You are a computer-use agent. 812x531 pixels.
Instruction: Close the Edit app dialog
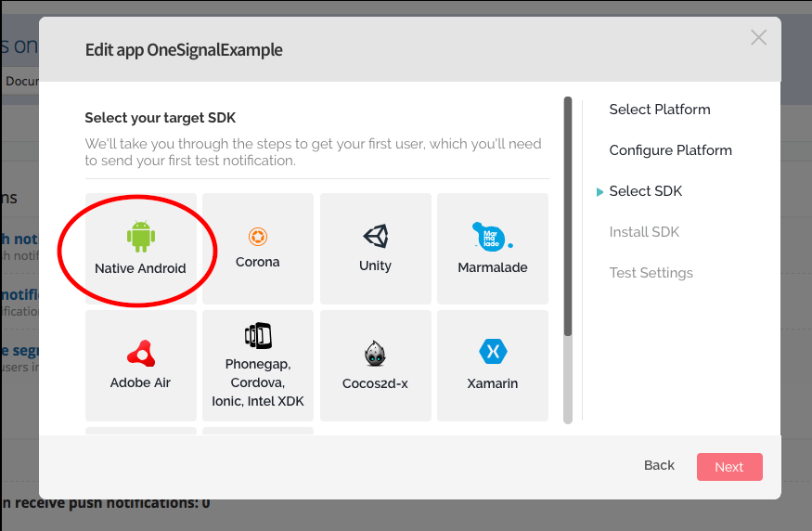pyautogui.click(x=759, y=37)
